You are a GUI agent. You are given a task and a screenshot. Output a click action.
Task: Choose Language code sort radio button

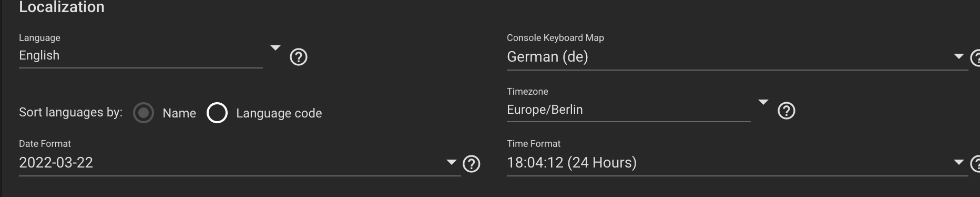click(217, 113)
